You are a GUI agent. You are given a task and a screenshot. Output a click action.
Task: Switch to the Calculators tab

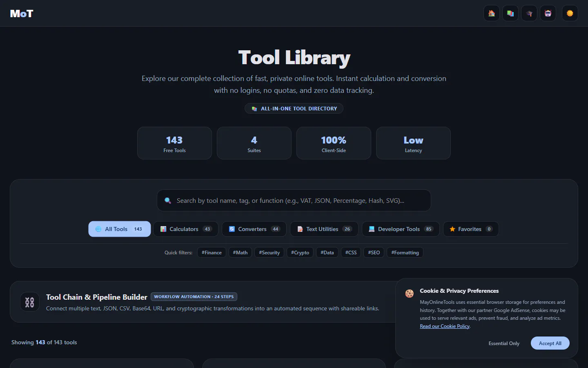coord(186,229)
